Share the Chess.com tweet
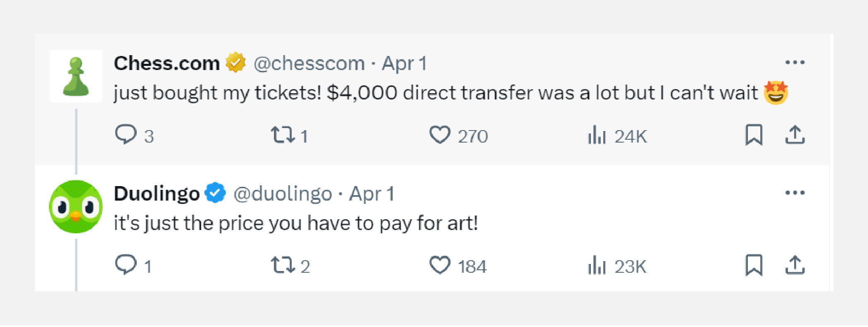 tap(795, 135)
